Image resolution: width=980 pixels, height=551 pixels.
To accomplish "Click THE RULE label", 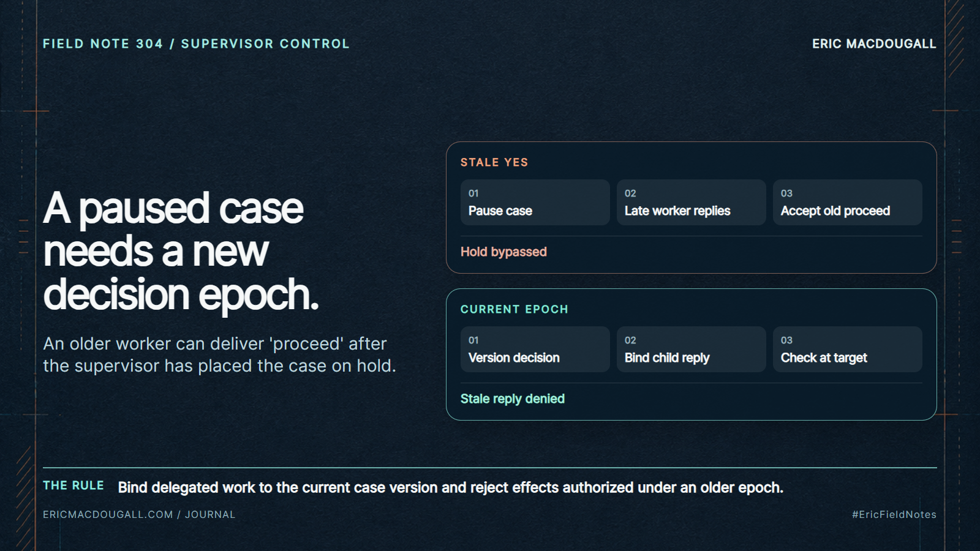I will coord(73,485).
